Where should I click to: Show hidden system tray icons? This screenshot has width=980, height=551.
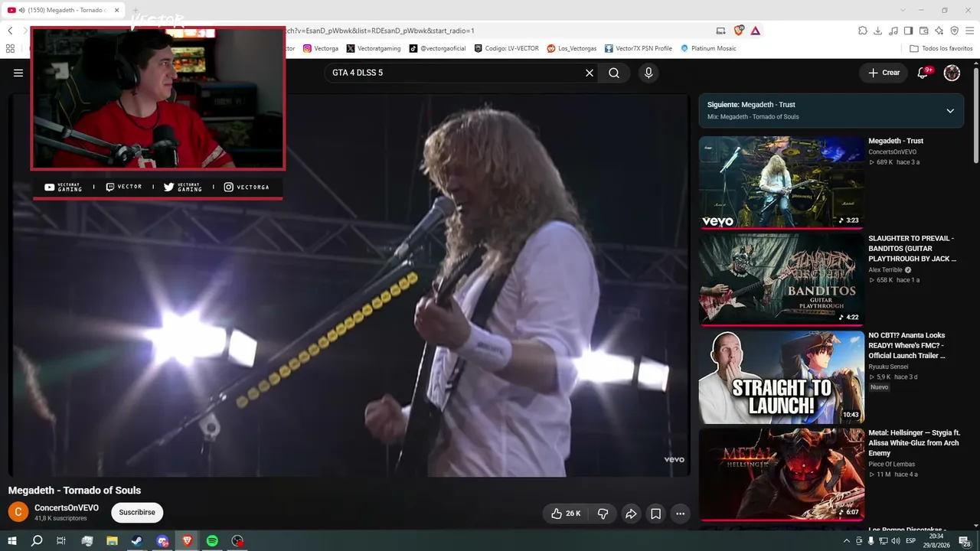tap(847, 541)
